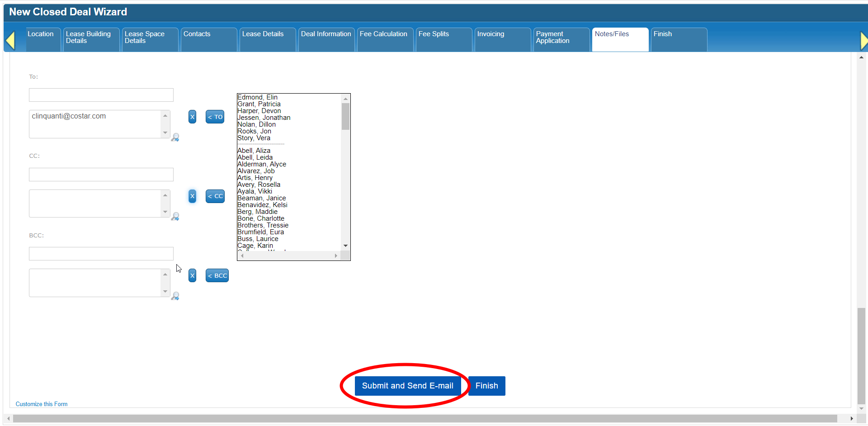This screenshot has height=426, width=868.
Task: Add selected contact with < TO button
Action: 215,117
